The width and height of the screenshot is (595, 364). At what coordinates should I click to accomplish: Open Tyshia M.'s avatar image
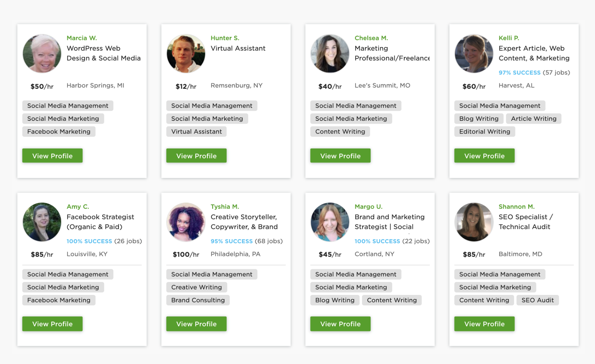(186, 222)
